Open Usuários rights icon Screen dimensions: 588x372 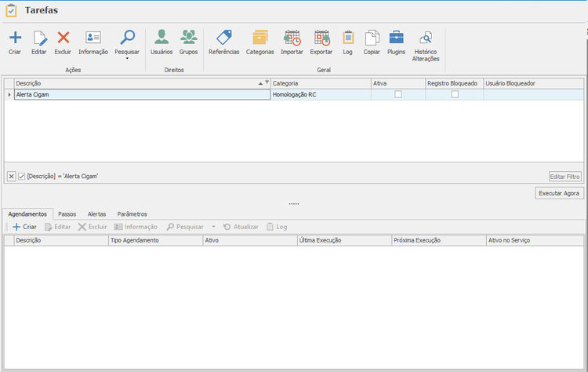pos(162,37)
